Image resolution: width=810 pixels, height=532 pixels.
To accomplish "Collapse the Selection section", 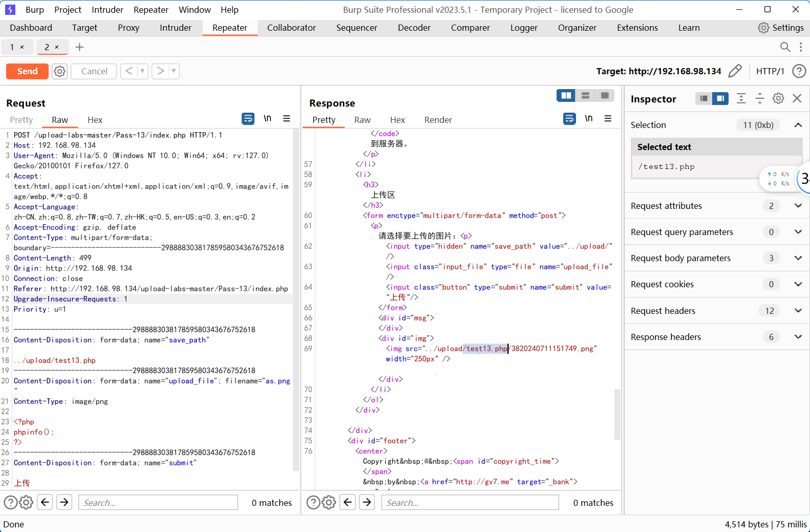I will [798, 125].
